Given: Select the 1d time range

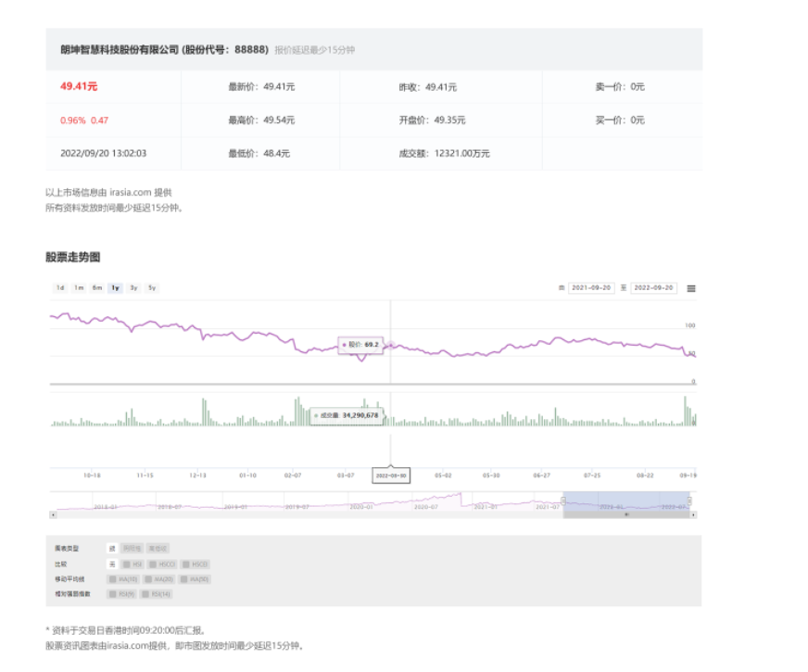Looking at the screenshot, I should (60, 287).
